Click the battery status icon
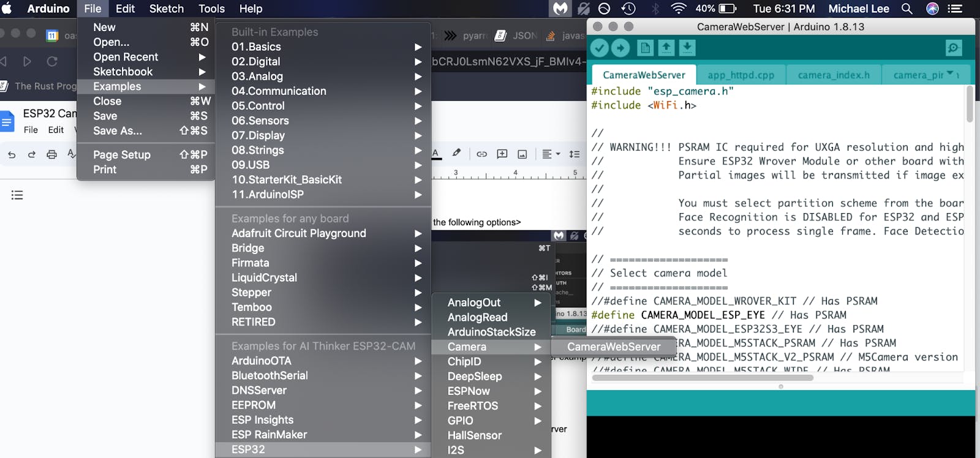Screen dimensions: 980x458 click(728, 9)
